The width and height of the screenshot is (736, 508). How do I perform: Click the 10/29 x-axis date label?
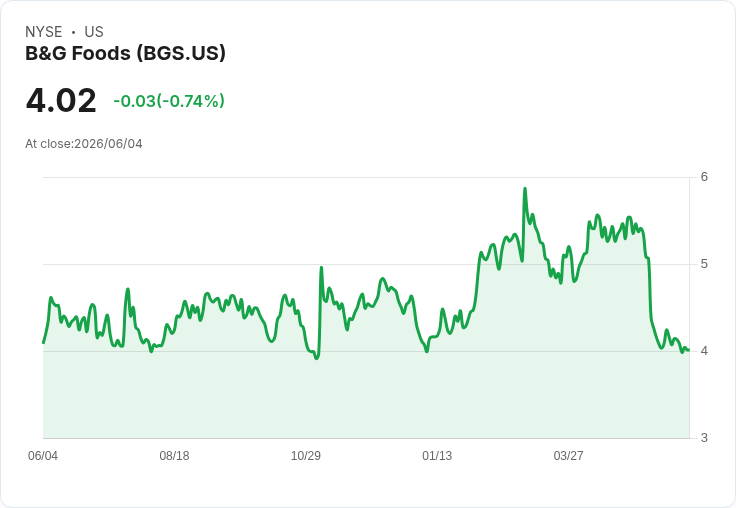(306, 455)
